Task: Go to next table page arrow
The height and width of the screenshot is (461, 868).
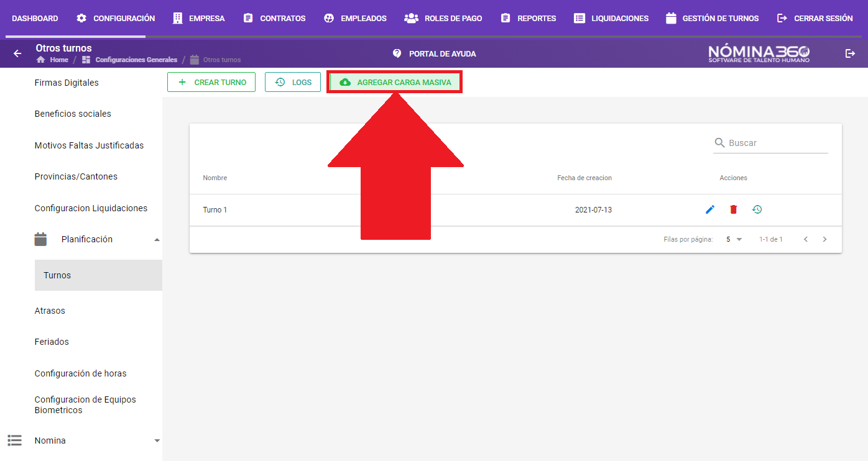Action: pyautogui.click(x=824, y=239)
